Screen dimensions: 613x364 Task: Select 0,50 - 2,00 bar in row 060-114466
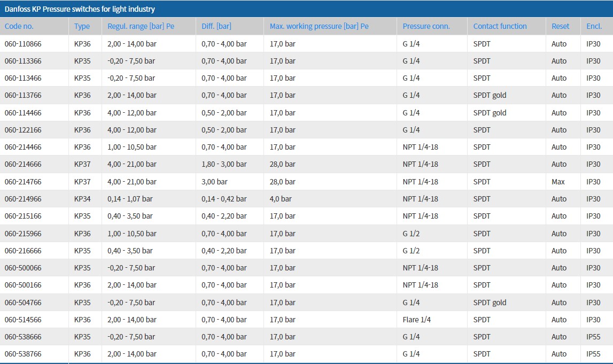(224, 113)
